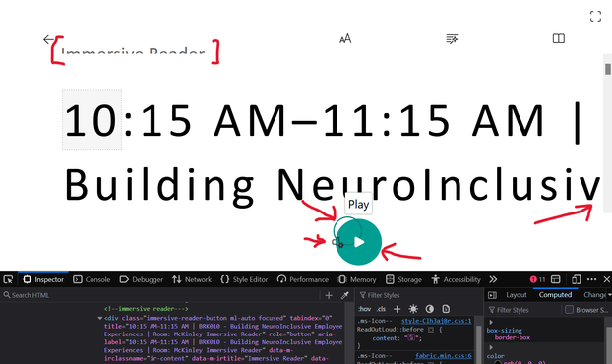Click the error count badge showing 11

pyautogui.click(x=537, y=279)
